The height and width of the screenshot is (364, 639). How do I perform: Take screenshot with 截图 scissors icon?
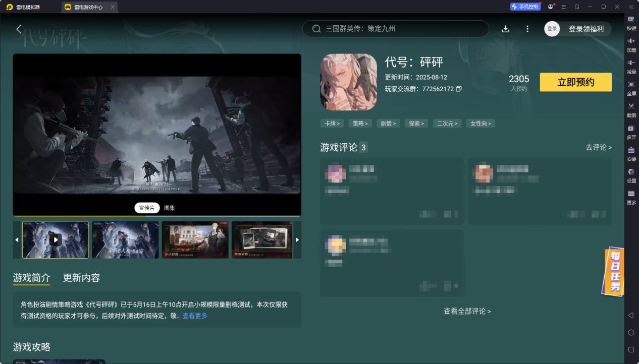coord(631,109)
